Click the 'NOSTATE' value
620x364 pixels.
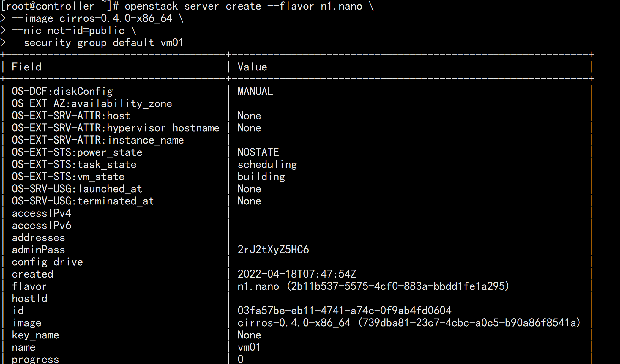pos(258,152)
